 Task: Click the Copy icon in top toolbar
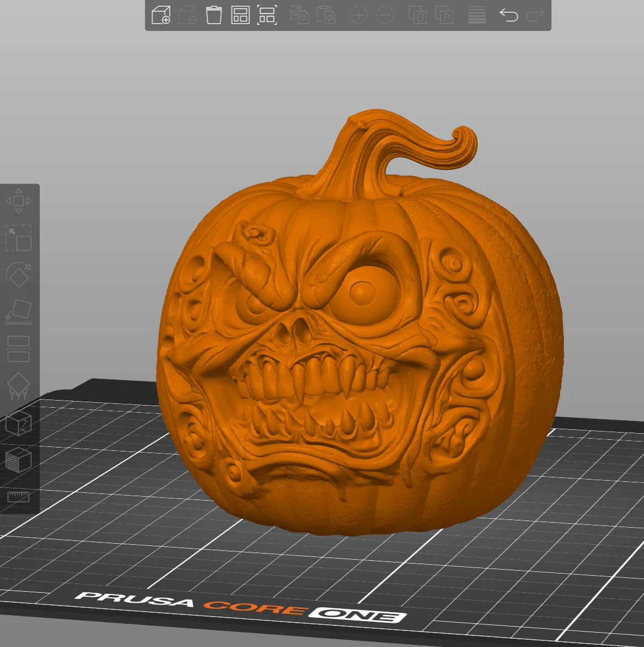(x=299, y=15)
